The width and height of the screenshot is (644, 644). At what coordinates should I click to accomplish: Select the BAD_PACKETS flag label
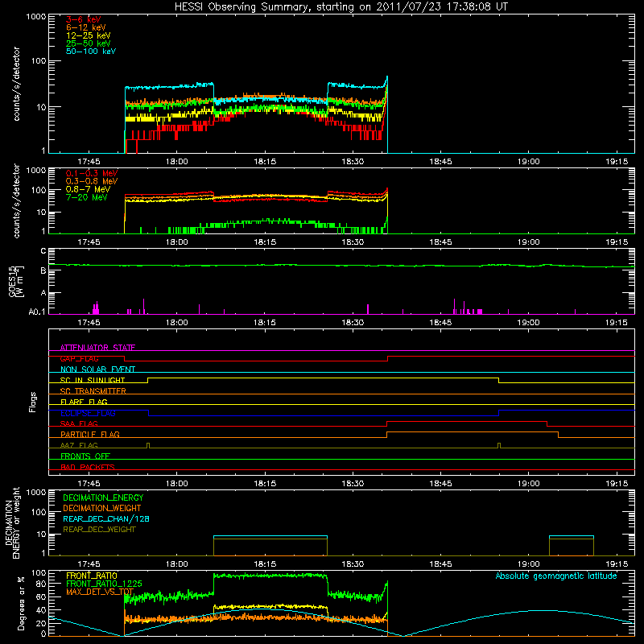coord(88,467)
